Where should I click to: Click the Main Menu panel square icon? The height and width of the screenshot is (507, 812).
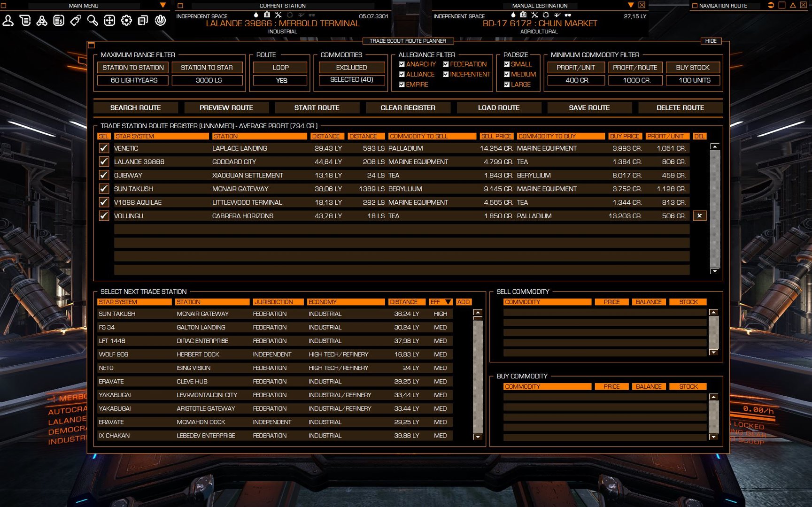click(3, 6)
